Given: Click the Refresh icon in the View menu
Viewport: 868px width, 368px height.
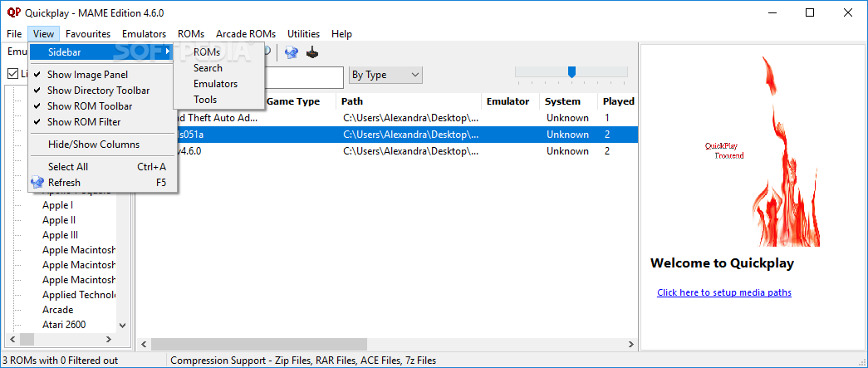Looking at the screenshot, I should click(37, 182).
